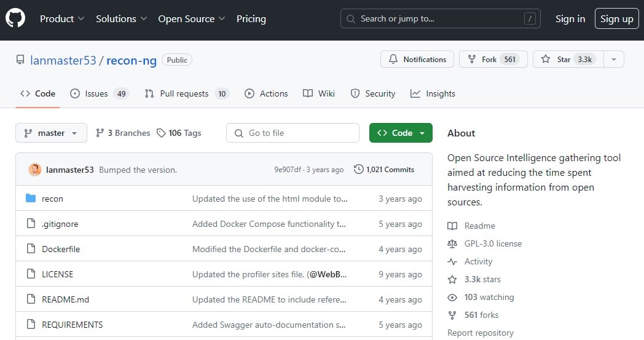
Task: Open the LICENSE file
Action: [58, 274]
